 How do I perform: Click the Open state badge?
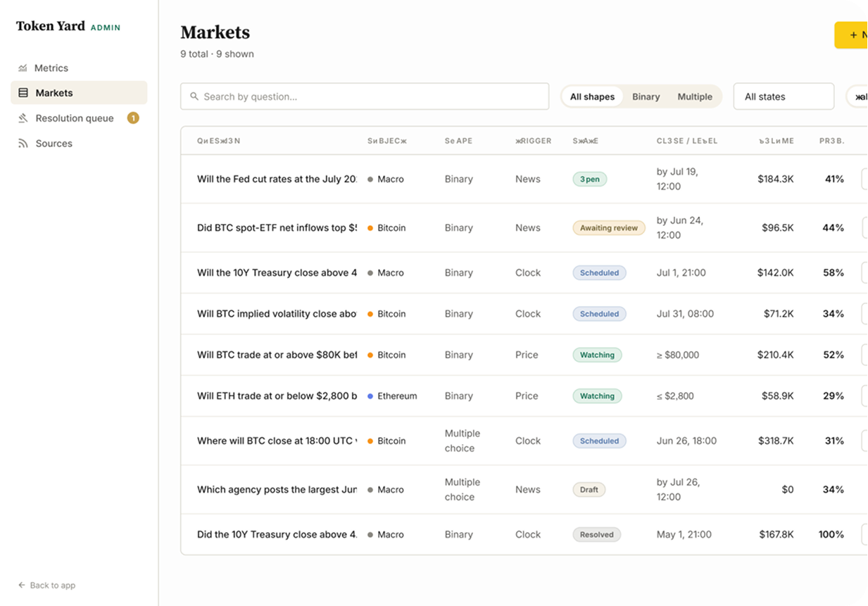click(590, 179)
